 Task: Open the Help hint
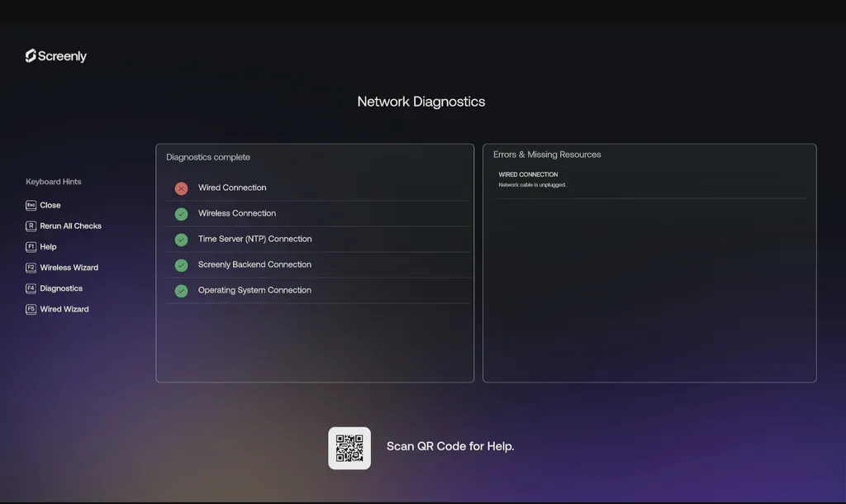(x=48, y=246)
